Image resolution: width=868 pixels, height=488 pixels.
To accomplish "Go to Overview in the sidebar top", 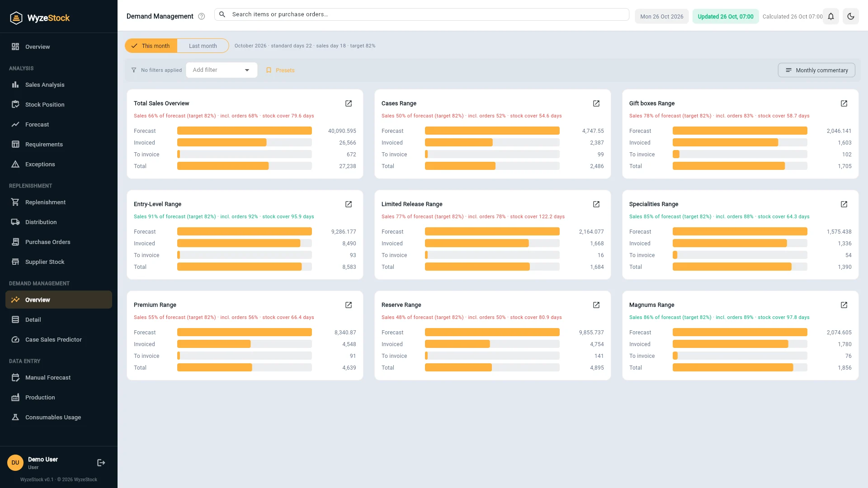I will tap(59, 47).
